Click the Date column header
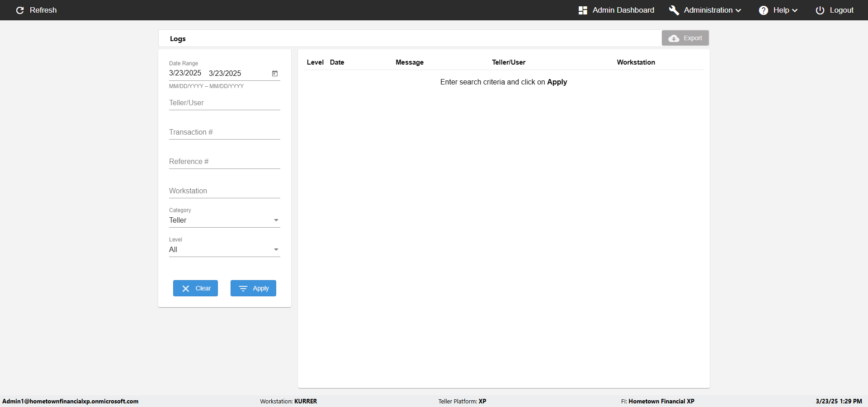 pyautogui.click(x=337, y=62)
